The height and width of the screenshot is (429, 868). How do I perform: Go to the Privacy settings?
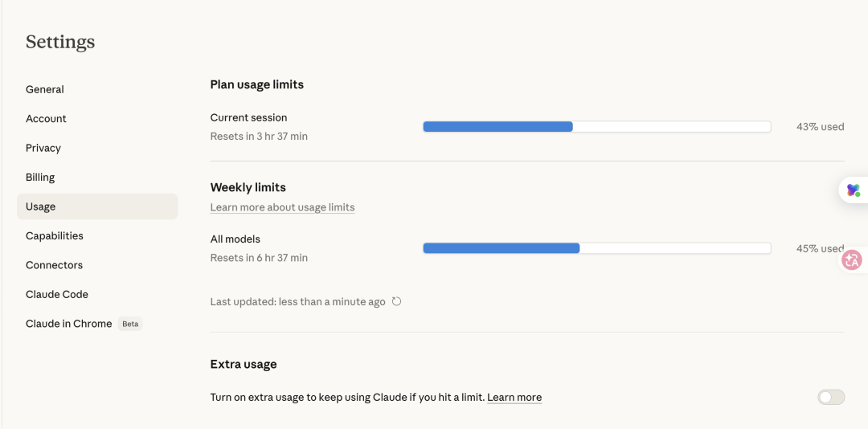(x=43, y=148)
